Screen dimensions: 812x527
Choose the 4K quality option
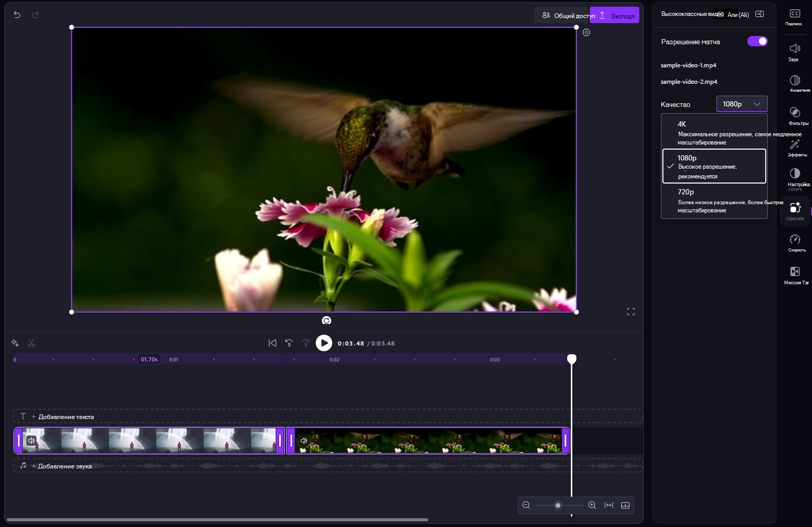coord(714,132)
